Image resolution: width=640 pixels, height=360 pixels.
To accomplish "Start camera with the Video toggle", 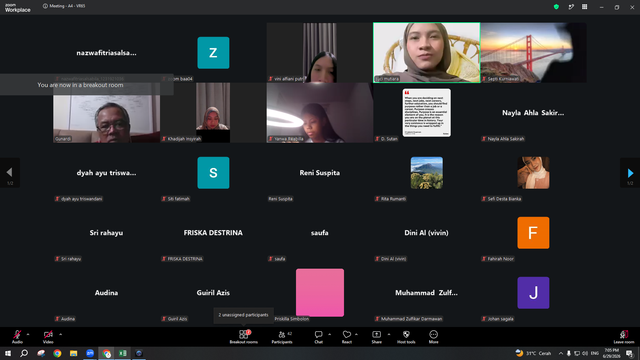I will coord(48,337).
